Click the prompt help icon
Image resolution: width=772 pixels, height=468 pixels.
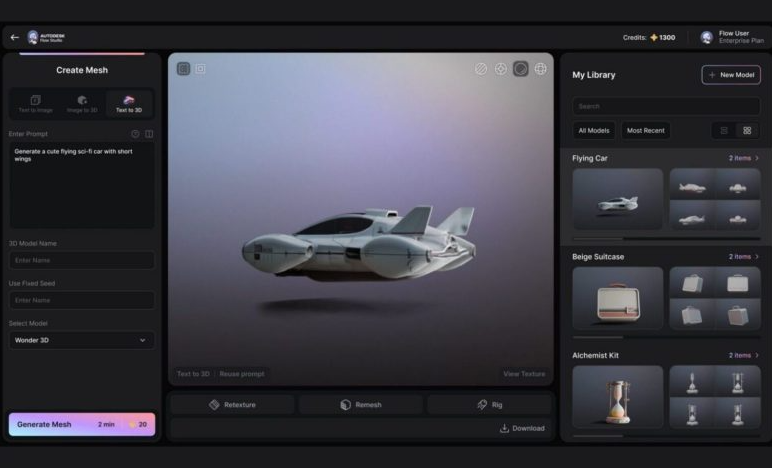click(135, 134)
